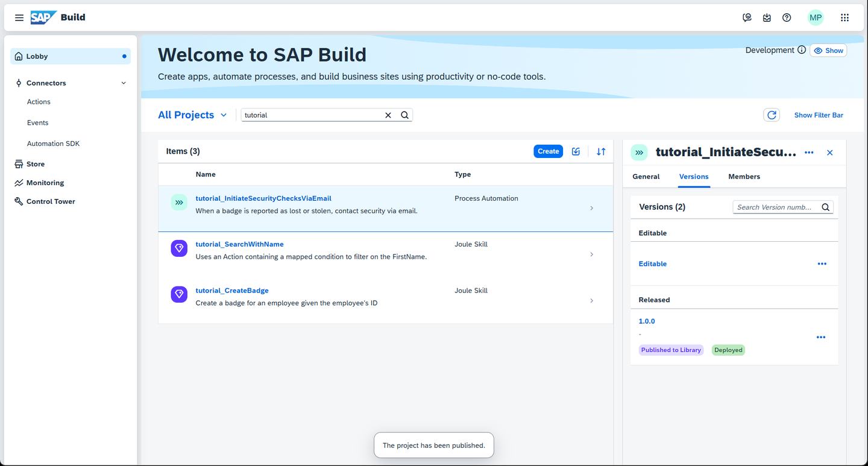Click the Process Automation type cell
868x466 pixels.
tap(486, 198)
